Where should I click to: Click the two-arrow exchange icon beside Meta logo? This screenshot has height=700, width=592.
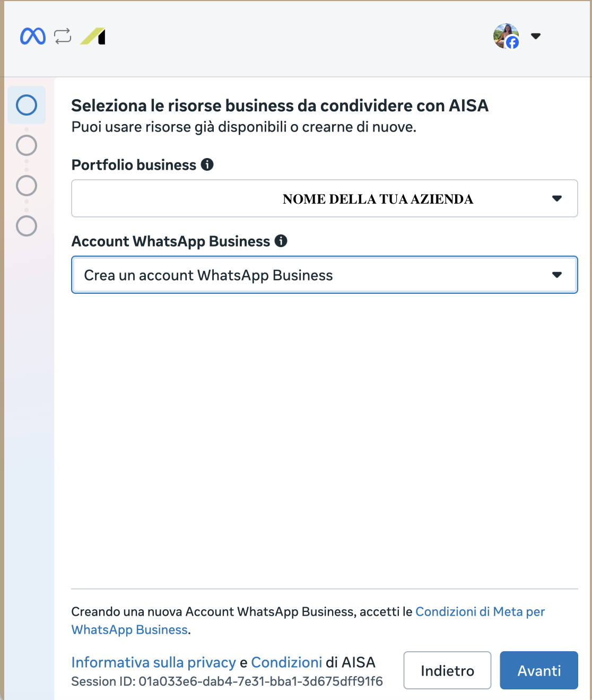pos(63,36)
